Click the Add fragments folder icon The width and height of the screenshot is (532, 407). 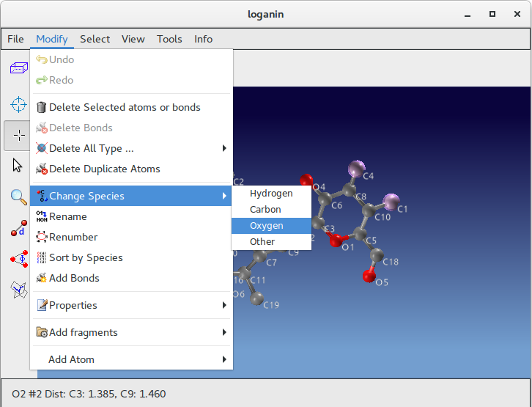42,332
